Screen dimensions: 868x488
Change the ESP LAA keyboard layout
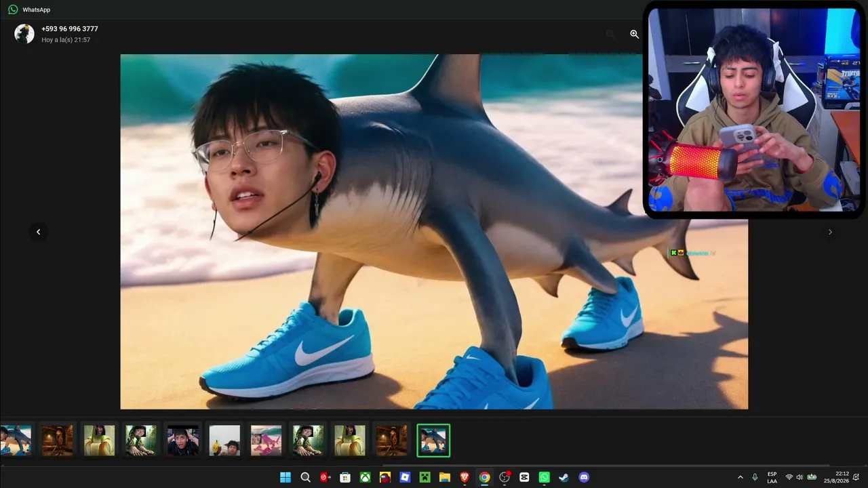[x=772, y=477]
